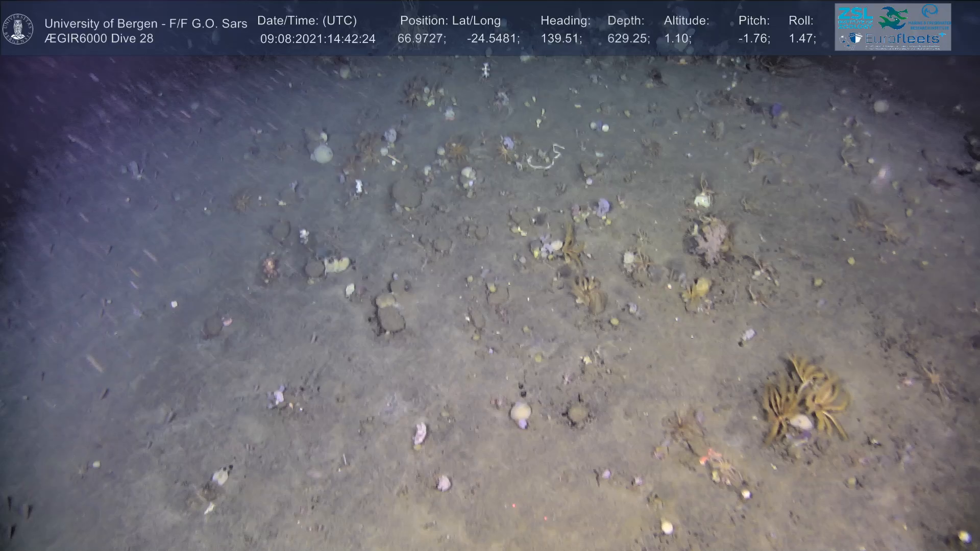Click the ZSL Institute of Zoology logo
Screen dimensions: 980x551
point(855,18)
